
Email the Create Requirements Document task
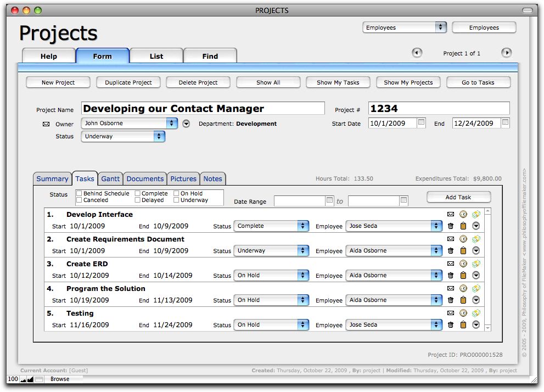450,239
